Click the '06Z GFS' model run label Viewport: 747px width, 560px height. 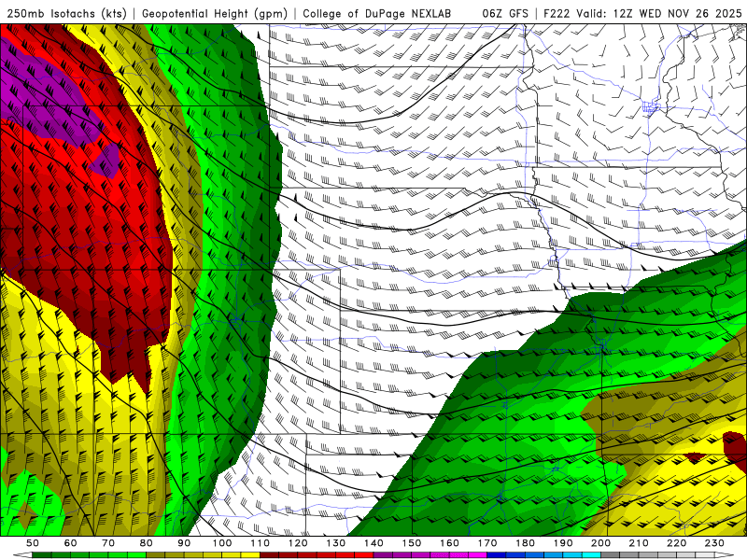click(x=505, y=13)
